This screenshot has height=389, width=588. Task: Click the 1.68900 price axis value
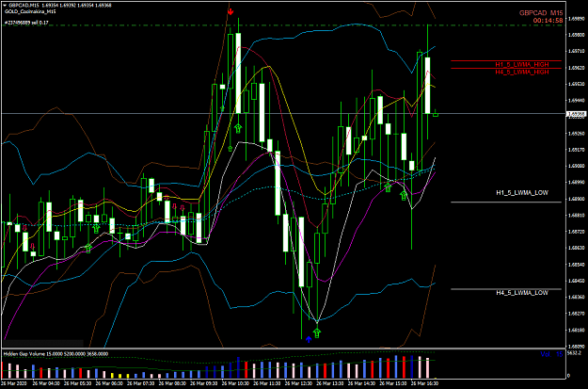pos(577,199)
